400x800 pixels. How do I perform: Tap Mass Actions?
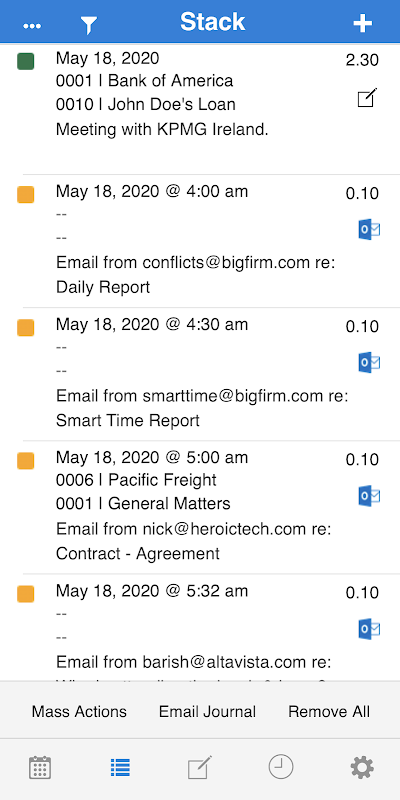click(79, 712)
